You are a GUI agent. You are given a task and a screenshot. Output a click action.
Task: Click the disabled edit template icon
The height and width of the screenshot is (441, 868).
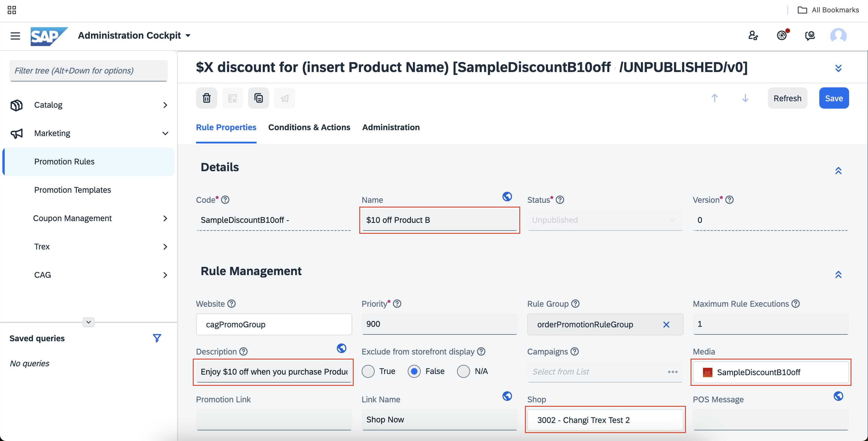(x=233, y=98)
